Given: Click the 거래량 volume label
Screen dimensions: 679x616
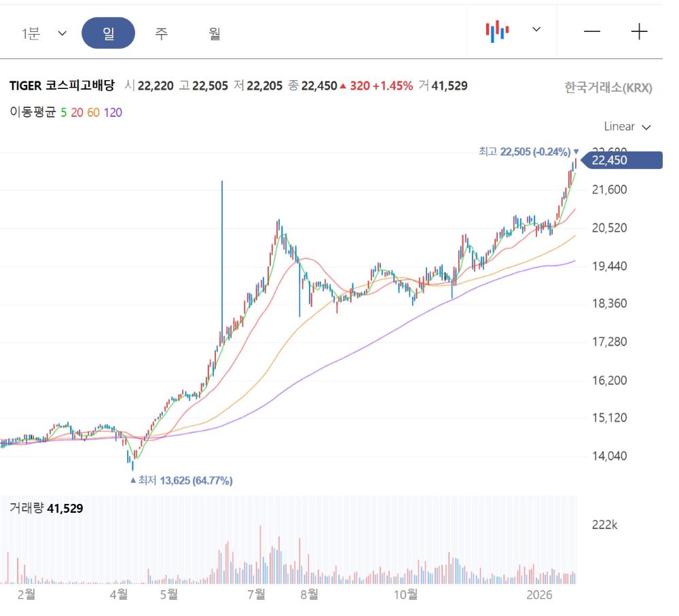Looking at the screenshot, I should pyautogui.click(x=26, y=507).
